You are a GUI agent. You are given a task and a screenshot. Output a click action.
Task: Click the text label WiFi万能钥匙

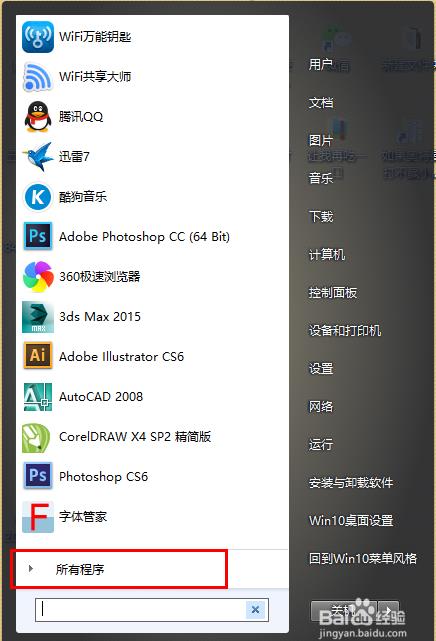tap(95, 37)
